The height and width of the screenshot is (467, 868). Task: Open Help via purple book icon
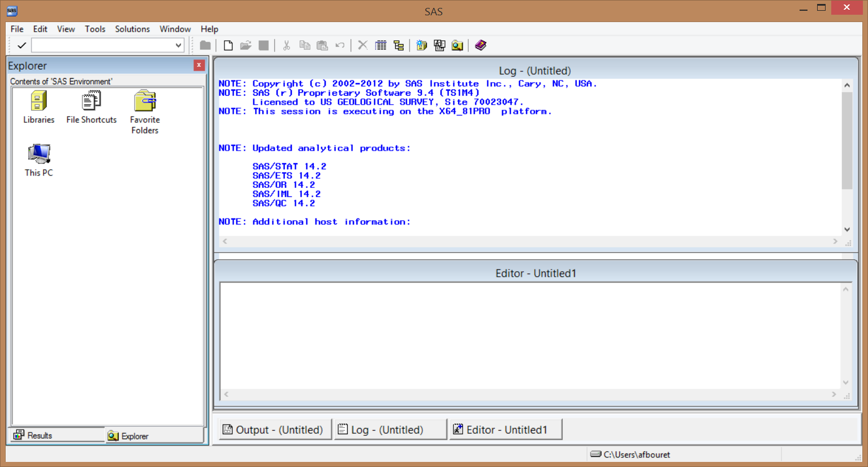[481, 45]
